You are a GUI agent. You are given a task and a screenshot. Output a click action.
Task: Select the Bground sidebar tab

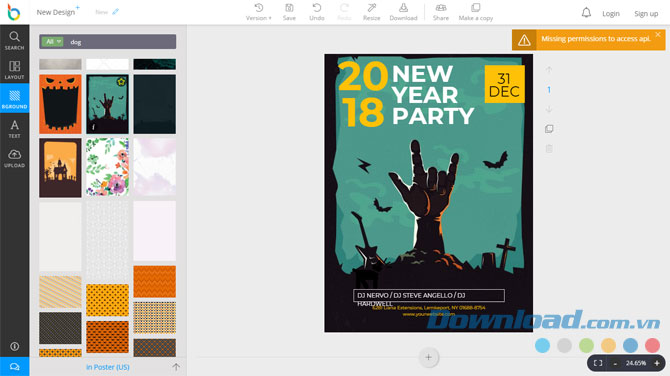click(x=15, y=99)
